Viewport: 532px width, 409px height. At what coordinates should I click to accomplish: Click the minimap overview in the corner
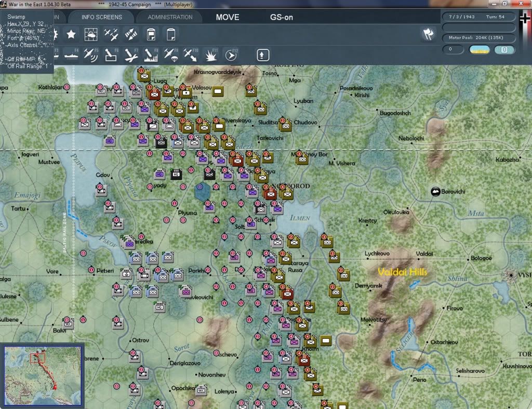(x=43, y=375)
